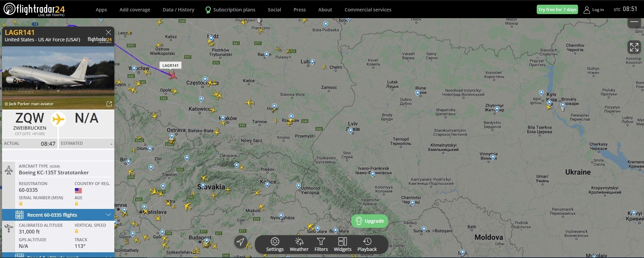This screenshot has height=258, width=644.
Task: Click the Rzeszow airport pin
Action: point(291,117)
